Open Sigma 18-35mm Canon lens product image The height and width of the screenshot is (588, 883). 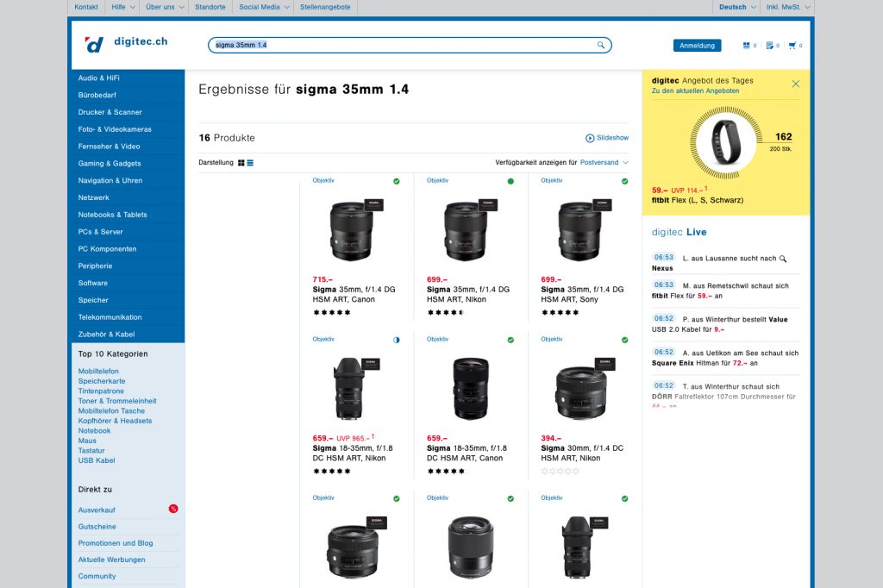[x=471, y=389]
